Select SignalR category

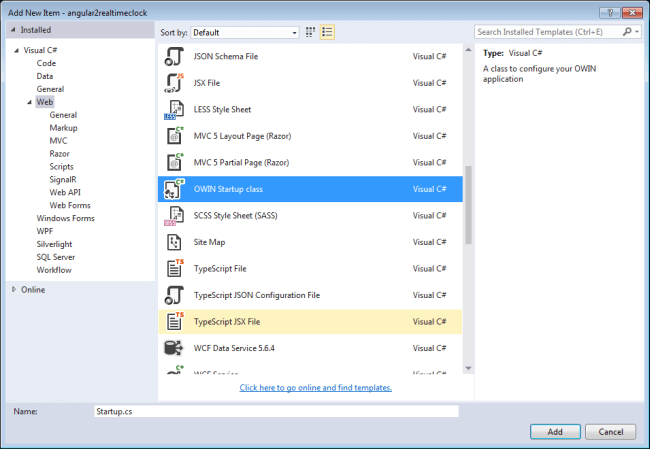(x=63, y=180)
